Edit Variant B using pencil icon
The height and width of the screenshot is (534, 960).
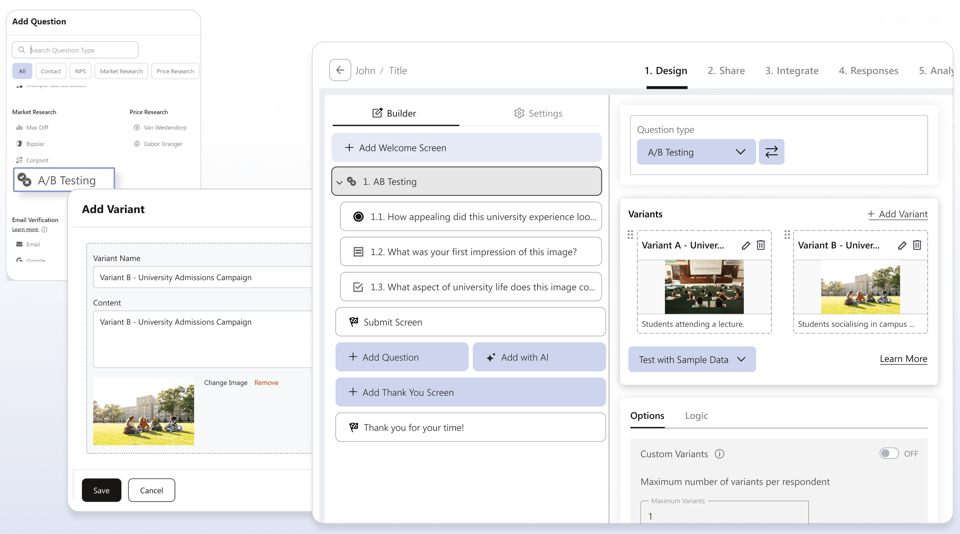902,246
